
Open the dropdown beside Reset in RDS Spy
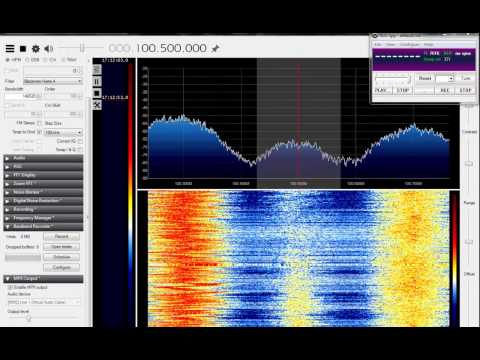pos(445,78)
